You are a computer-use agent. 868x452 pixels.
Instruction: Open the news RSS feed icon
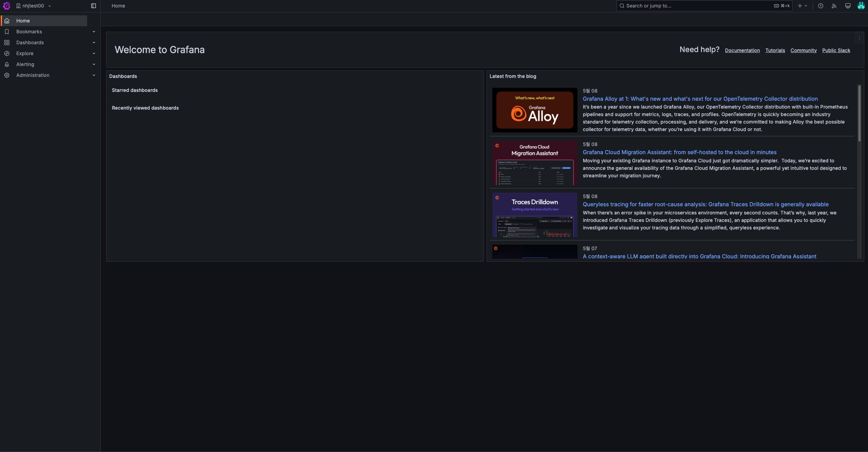click(x=834, y=6)
